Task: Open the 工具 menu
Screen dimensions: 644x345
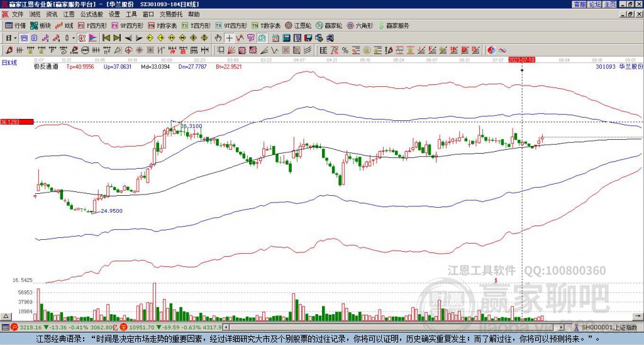Action: pyautogui.click(x=131, y=14)
